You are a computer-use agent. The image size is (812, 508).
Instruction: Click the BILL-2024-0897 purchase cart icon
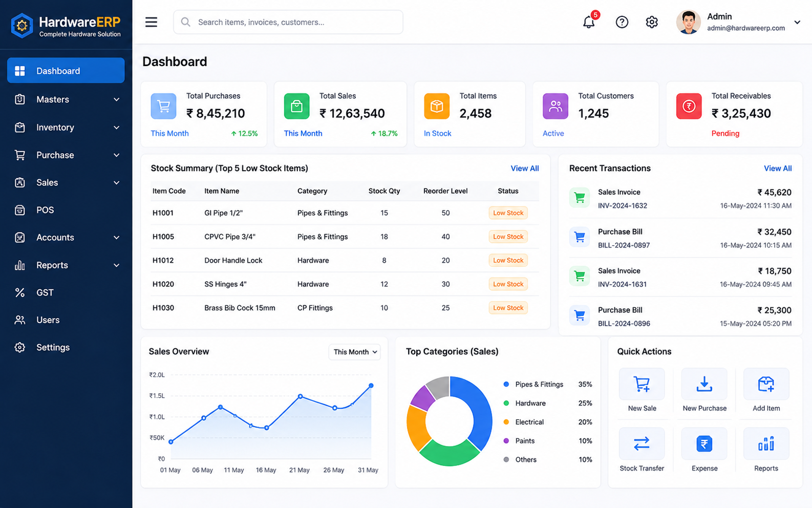coord(580,237)
